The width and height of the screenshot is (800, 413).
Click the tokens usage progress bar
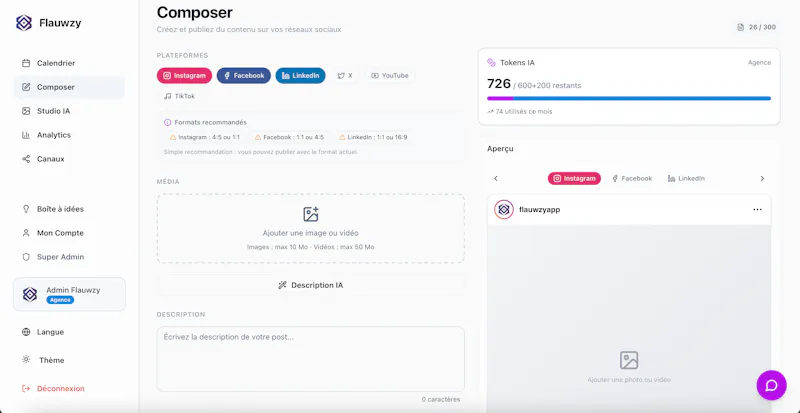[x=629, y=99]
